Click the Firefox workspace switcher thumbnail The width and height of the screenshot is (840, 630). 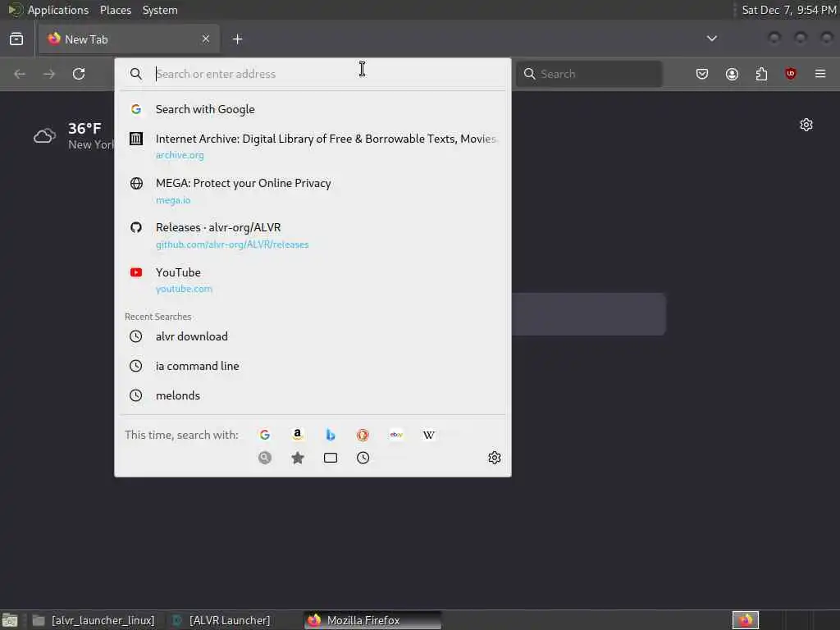[x=745, y=620]
